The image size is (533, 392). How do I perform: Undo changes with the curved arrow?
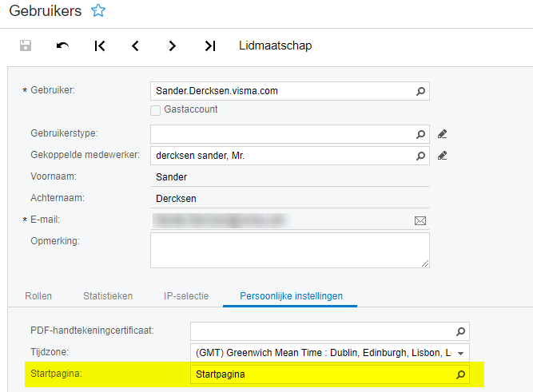point(62,46)
